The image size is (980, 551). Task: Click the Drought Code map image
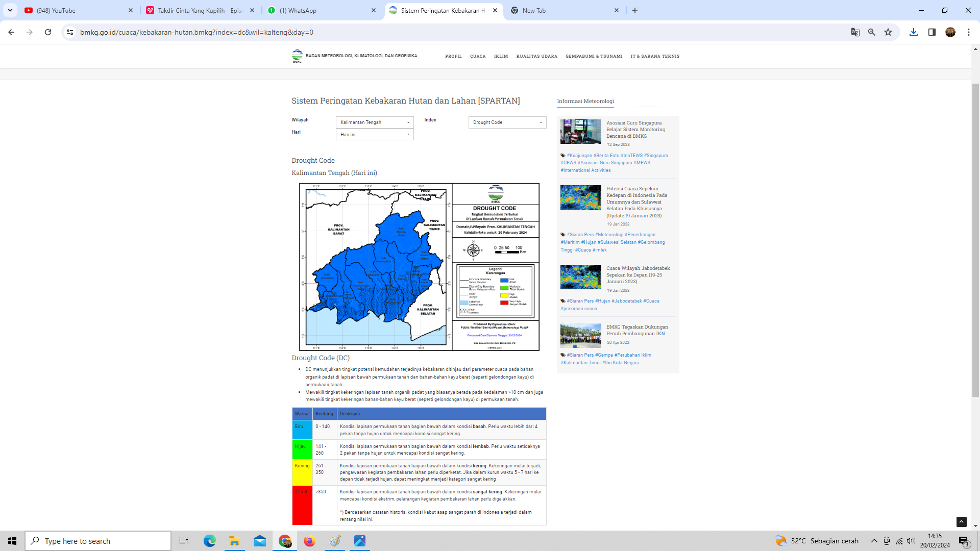click(419, 267)
